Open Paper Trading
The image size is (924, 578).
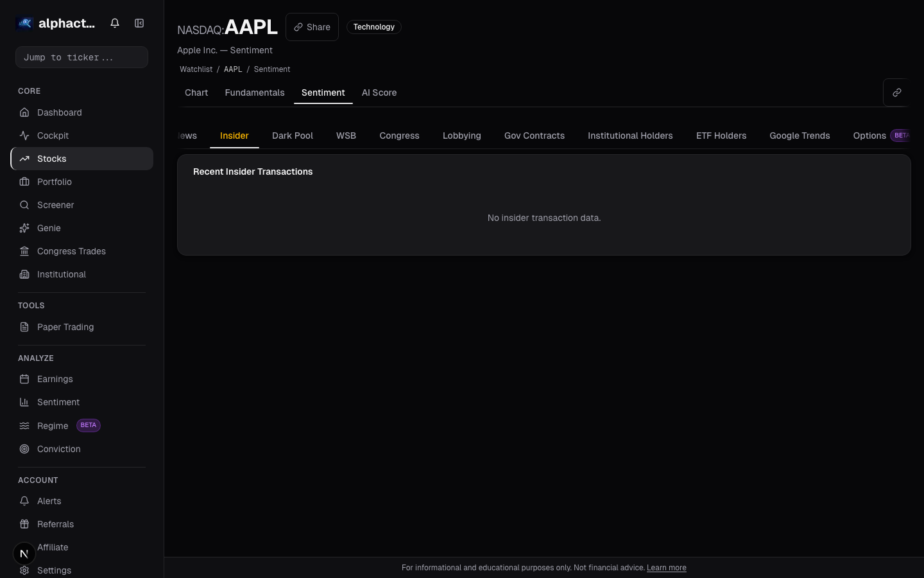pos(65,327)
